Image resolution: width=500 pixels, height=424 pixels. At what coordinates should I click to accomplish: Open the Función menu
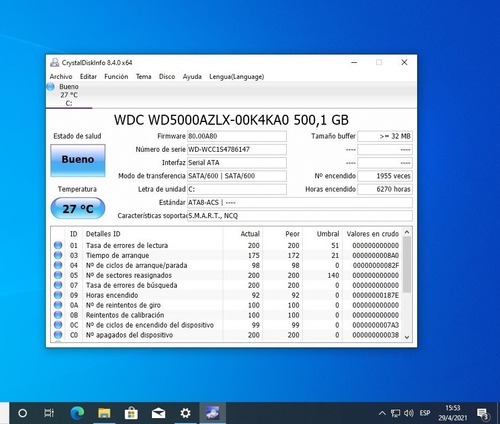[116, 77]
